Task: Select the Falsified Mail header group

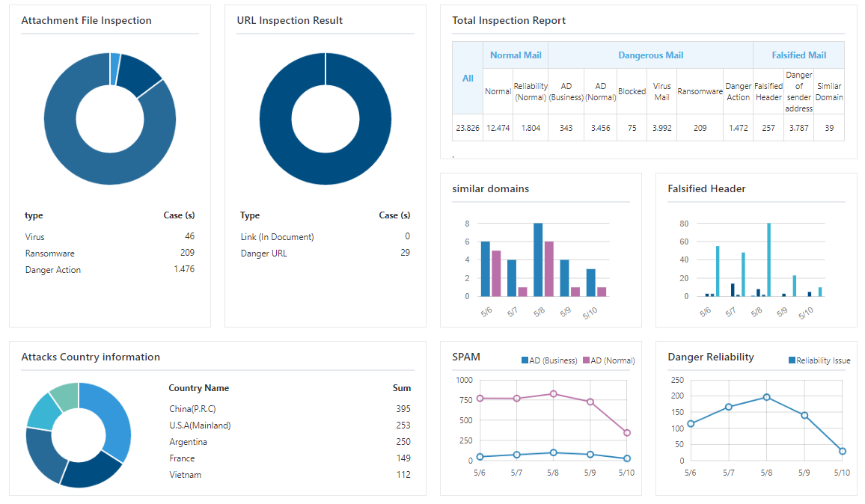Action: tap(798, 55)
